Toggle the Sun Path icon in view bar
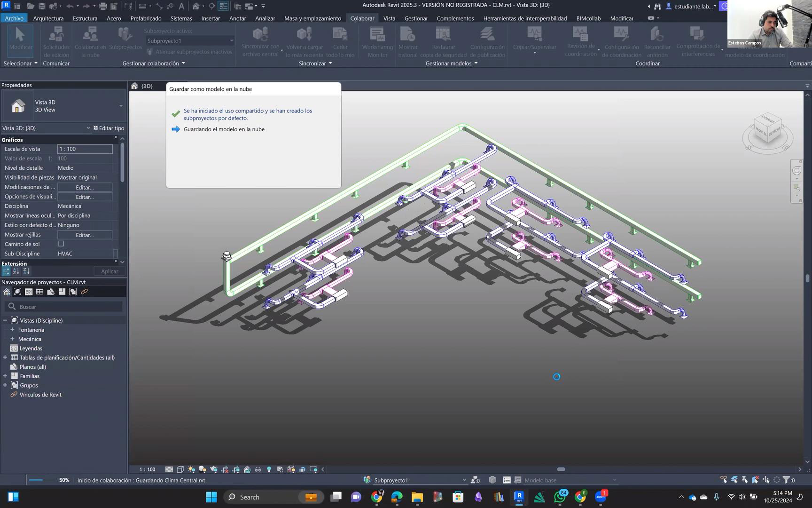 pos(191,469)
